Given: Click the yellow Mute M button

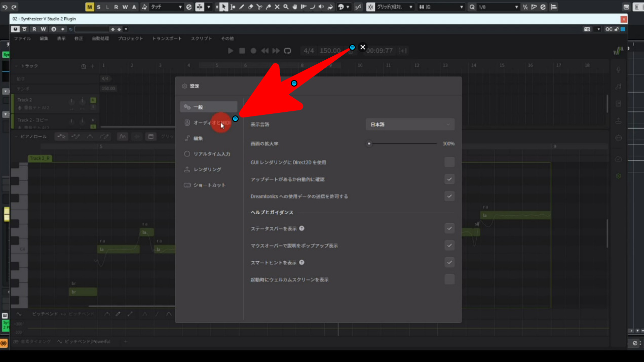Looking at the screenshot, I should click(90, 7).
